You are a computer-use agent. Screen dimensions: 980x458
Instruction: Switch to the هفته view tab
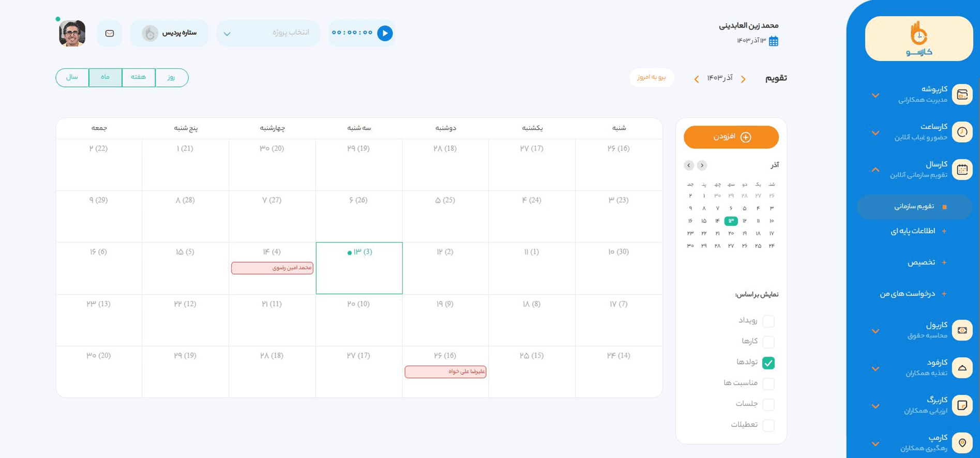138,78
